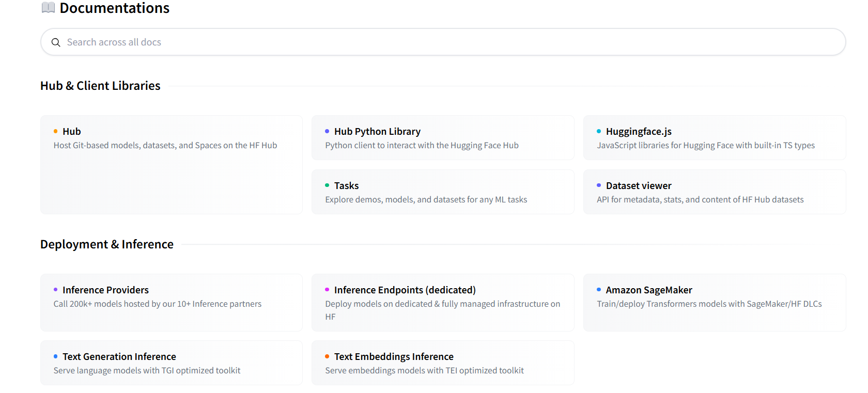Click the Documentations page heading

(x=114, y=8)
